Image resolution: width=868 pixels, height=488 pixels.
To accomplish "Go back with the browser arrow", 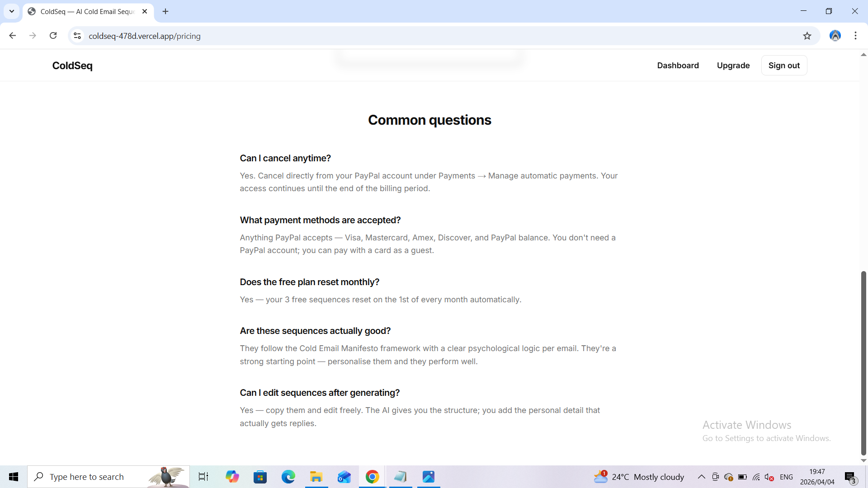I will tap(13, 36).
